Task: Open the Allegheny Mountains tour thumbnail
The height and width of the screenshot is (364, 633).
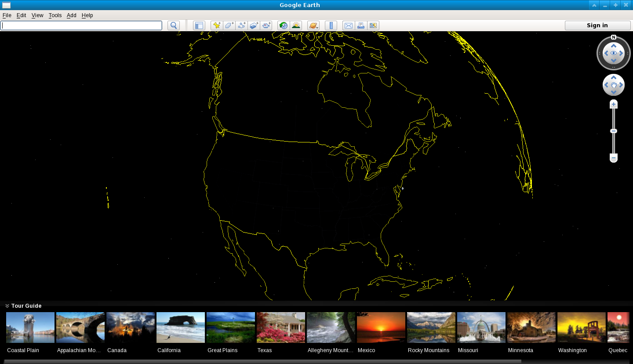Action: (x=331, y=328)
